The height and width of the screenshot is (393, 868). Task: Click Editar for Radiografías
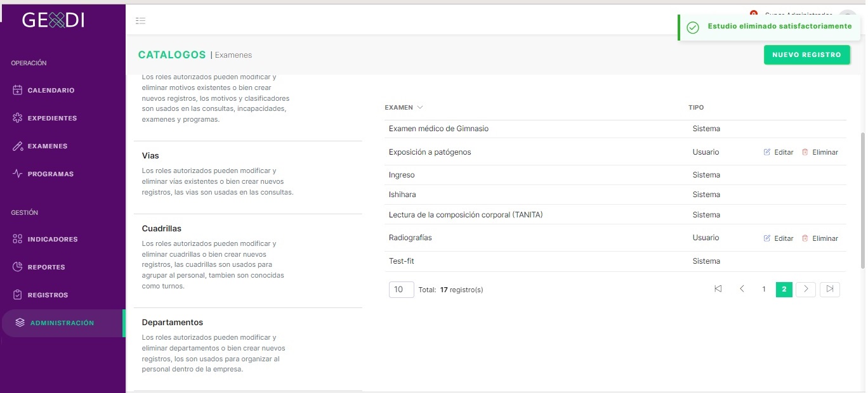point(779,238)
